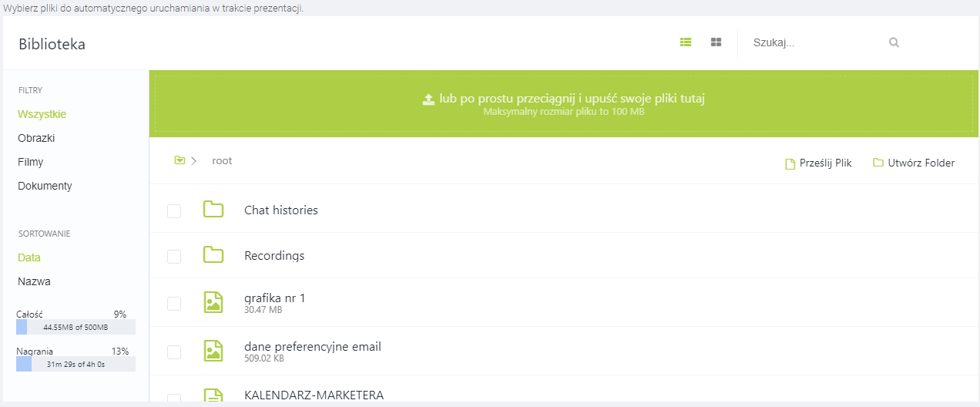Tick the checkbox for Chat histories
Screen dimensions: 980x407
(174, 211)
